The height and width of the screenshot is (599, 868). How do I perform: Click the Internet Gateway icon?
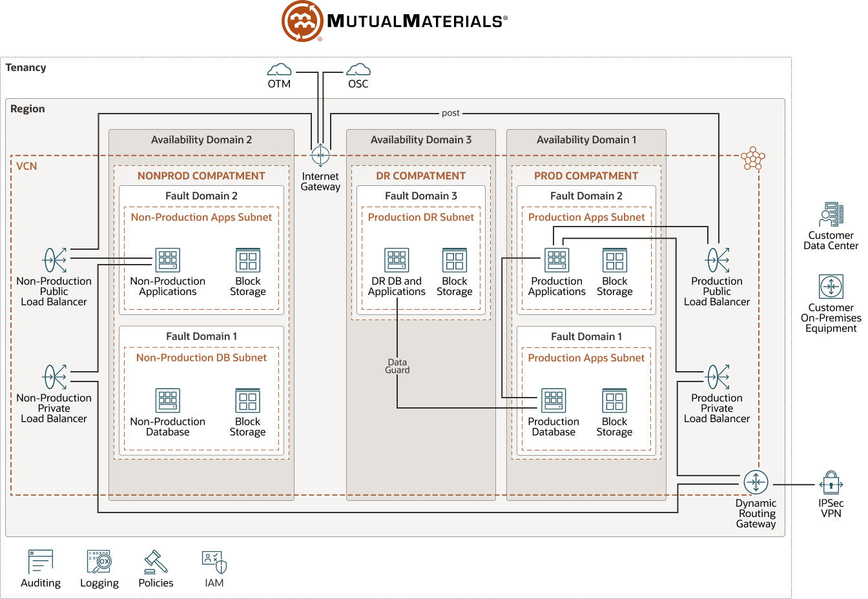[320, 155]
